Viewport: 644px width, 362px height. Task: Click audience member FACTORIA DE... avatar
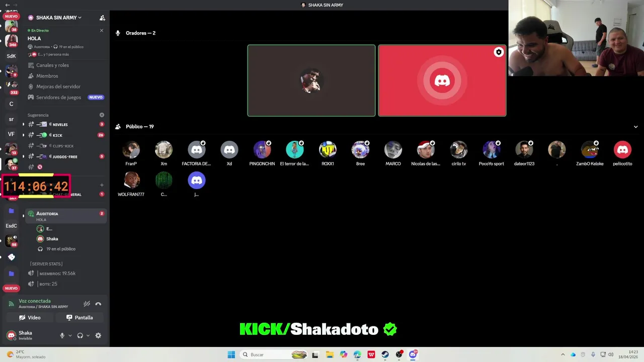pyautogui.click(x=197, y=150)
